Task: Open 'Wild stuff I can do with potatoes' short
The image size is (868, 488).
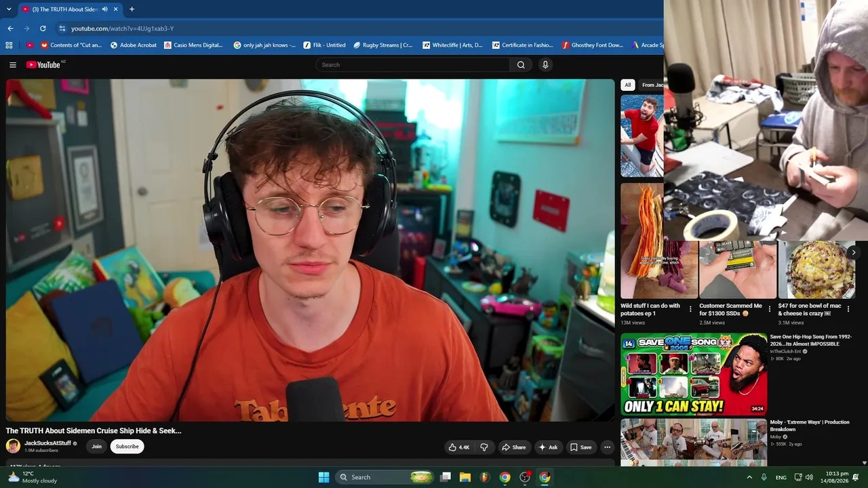Action: tap(650, 310)
